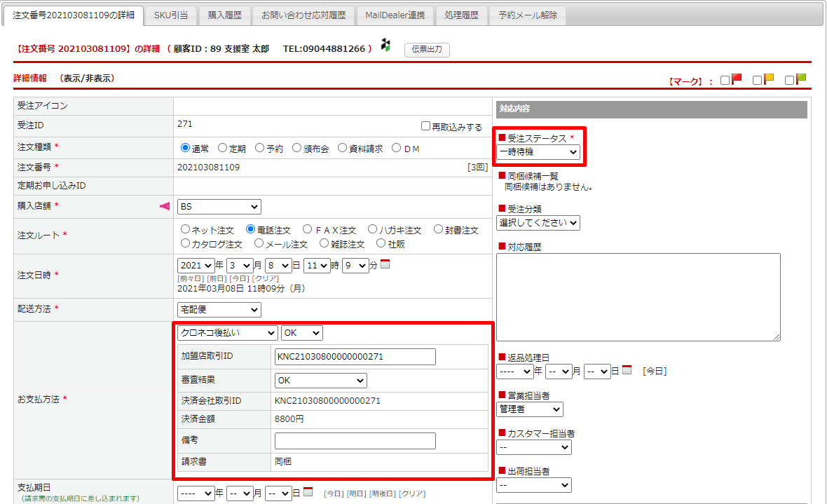The width and height of the screenshot is (827, 504).
Task: Enable the 再取込みする checkbox
Action: [x=425, y=127]
